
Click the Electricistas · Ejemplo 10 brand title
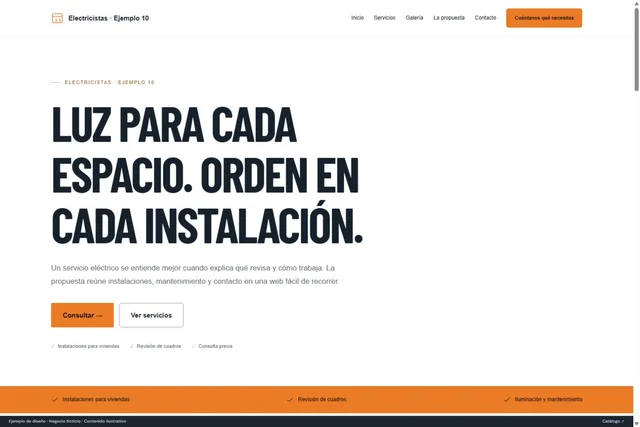(109, 18)
